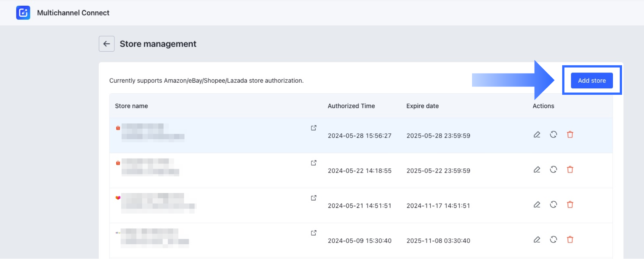Go back using the arrow button
Image resolution: width=644 pixels, height=259 pixels.
coord(106,44)
